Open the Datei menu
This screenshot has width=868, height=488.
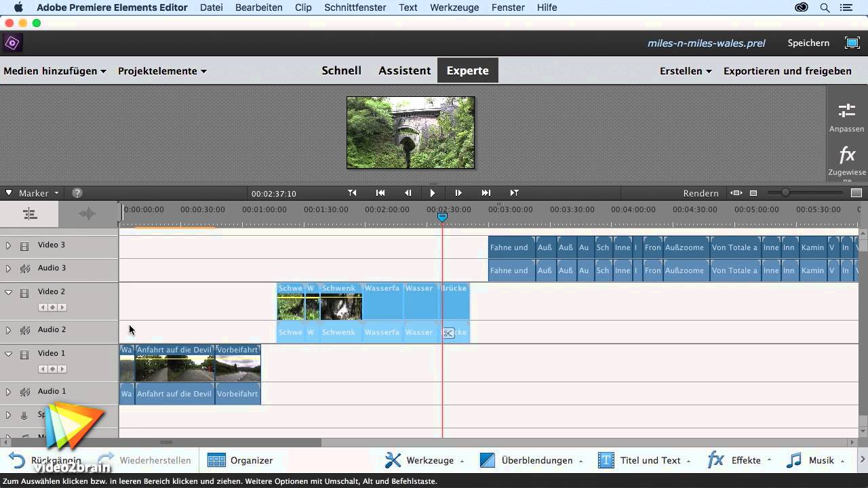click(212, 7)
